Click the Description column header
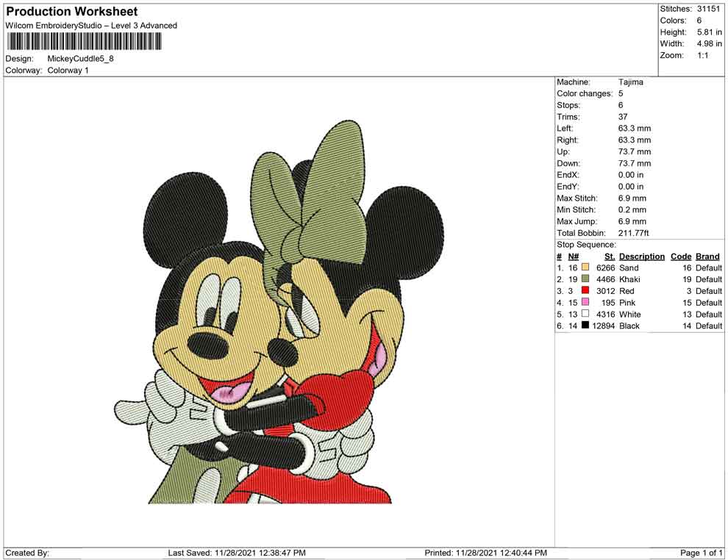Image resolution: width=728 pixels, height=560 pixels. 642,256
